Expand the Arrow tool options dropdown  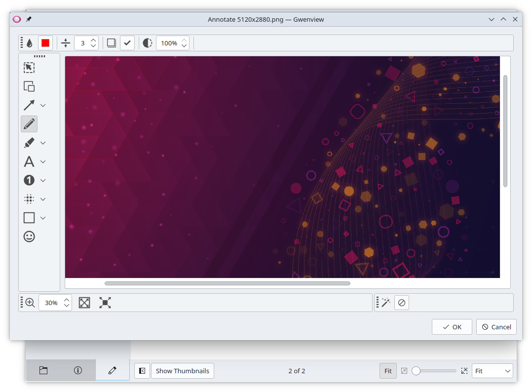pos(43,105)
